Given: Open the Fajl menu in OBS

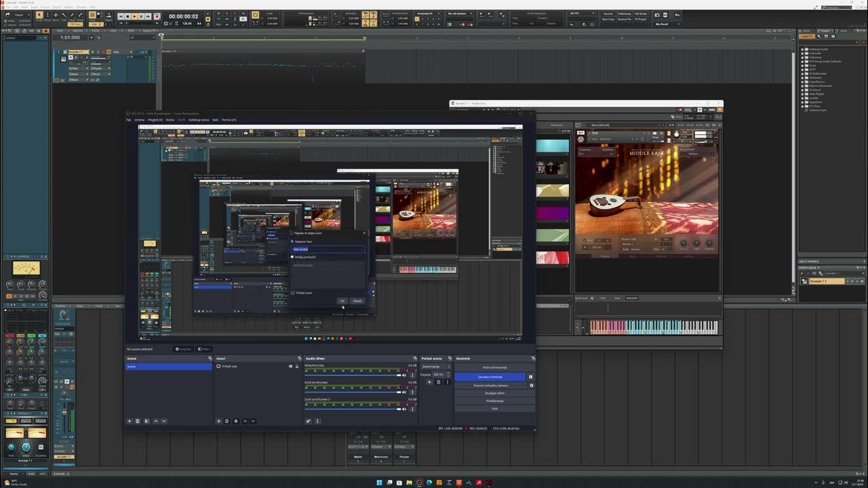Looking at the screenshot, I should tap(129, 120).
